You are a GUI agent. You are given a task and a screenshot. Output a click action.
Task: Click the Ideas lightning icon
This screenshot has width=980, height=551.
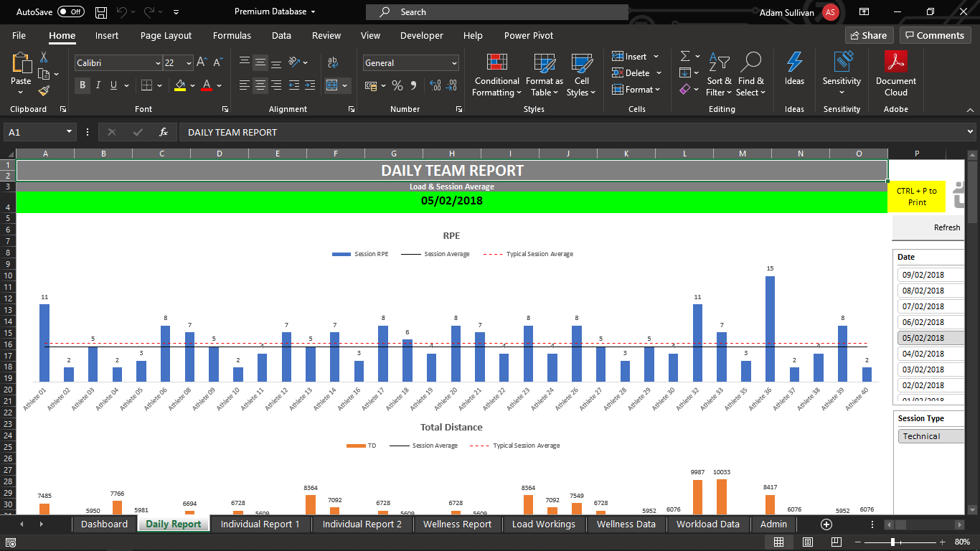794,63
